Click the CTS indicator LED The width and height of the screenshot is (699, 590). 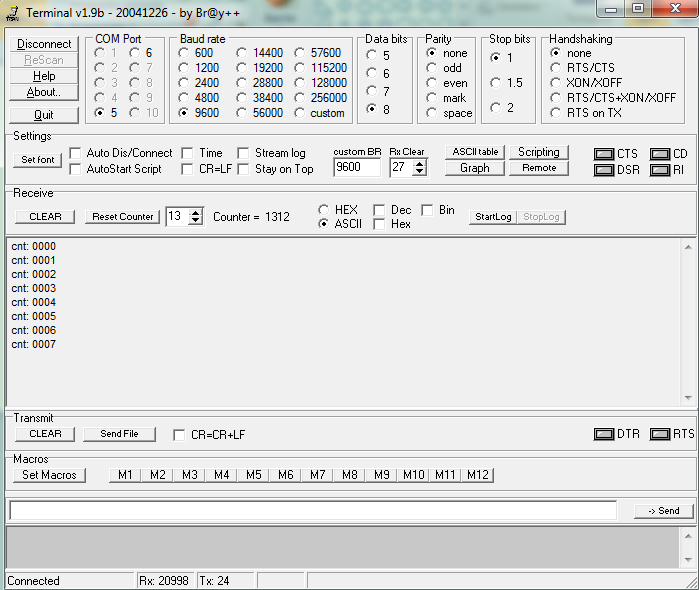(604, 154)
